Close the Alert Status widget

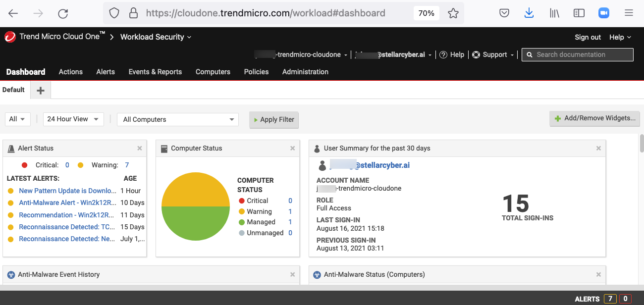[x=140, y=148]
